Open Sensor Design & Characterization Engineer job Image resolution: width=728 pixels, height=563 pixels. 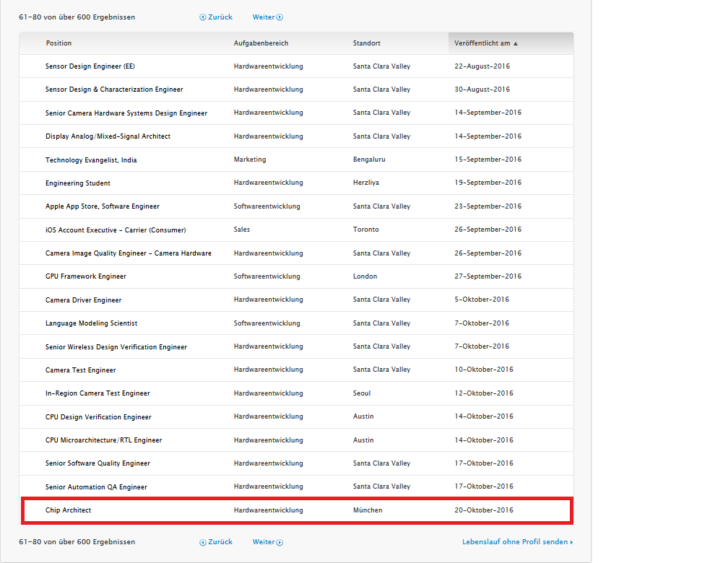(114, 90)
